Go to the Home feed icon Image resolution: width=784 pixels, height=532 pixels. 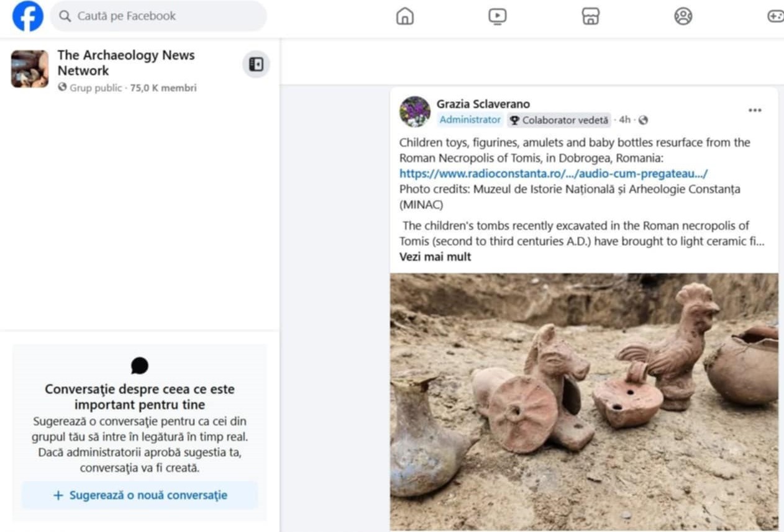(x=405, y=16)
